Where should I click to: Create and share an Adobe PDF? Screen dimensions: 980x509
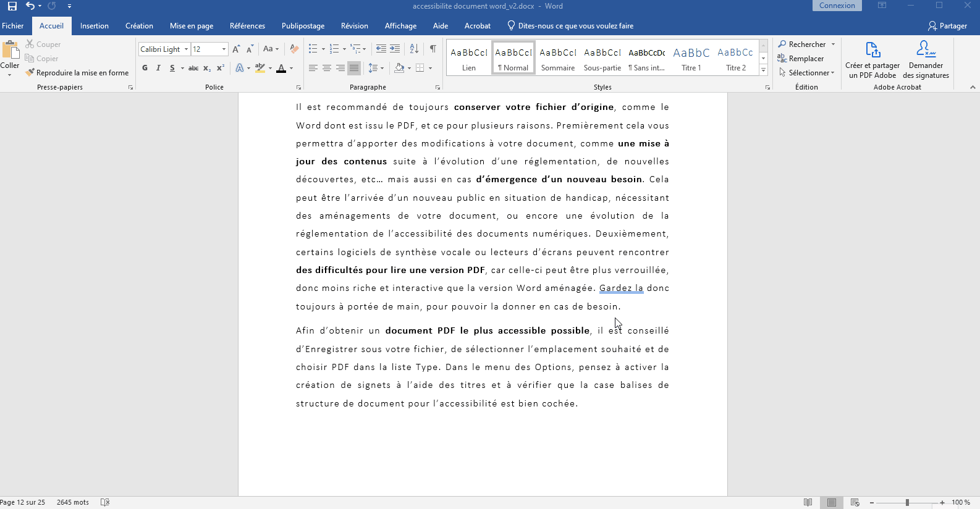(872, 60)
